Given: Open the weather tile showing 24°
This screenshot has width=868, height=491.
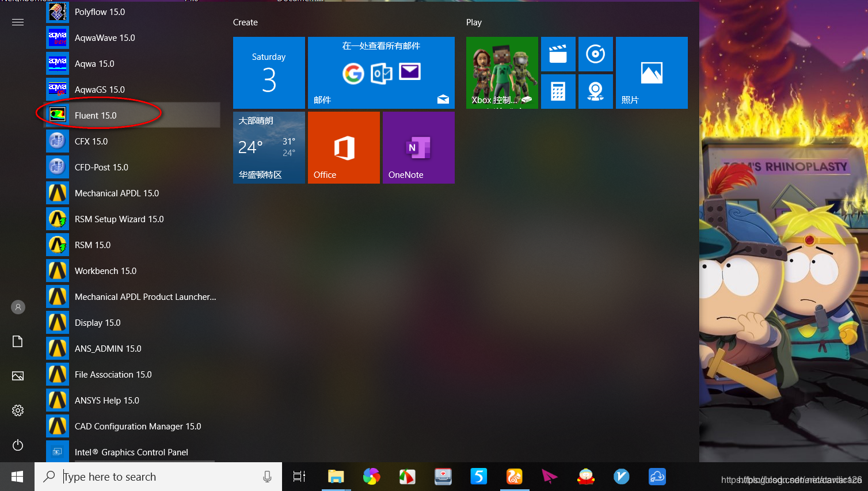Looking at the screenshot, I should tap(269, 147).
